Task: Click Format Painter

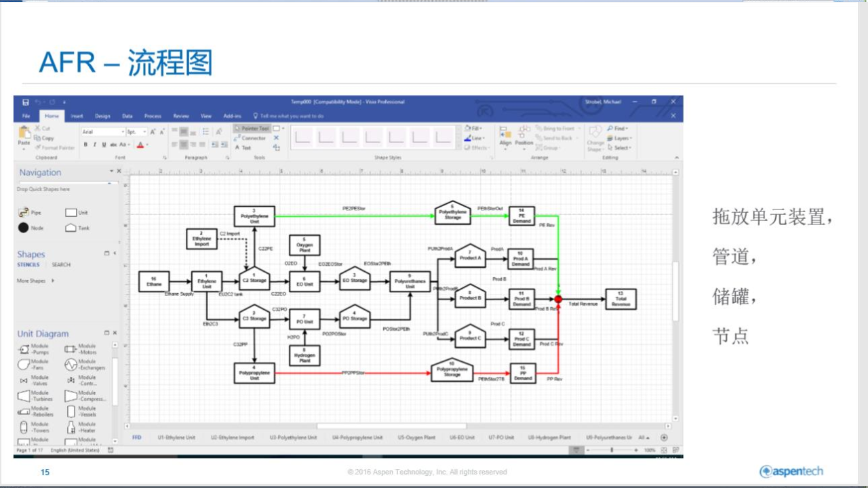Action: [54, 147]
